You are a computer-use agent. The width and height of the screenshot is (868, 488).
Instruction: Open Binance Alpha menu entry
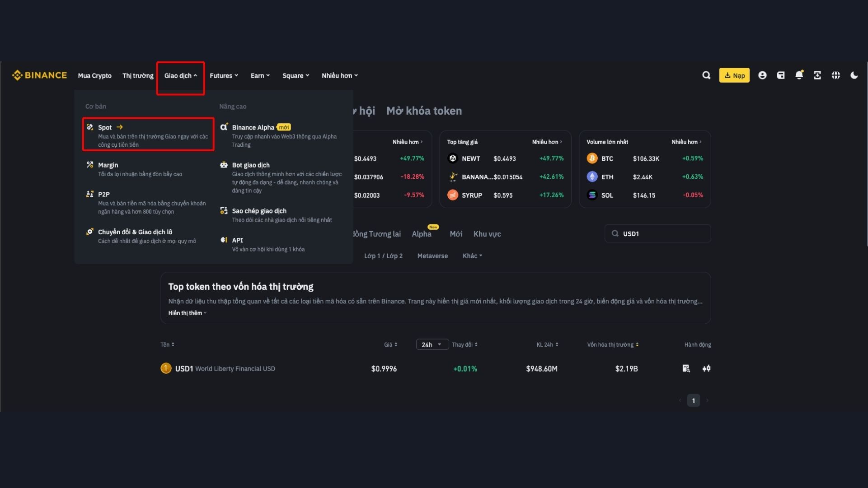coord(282,135)
